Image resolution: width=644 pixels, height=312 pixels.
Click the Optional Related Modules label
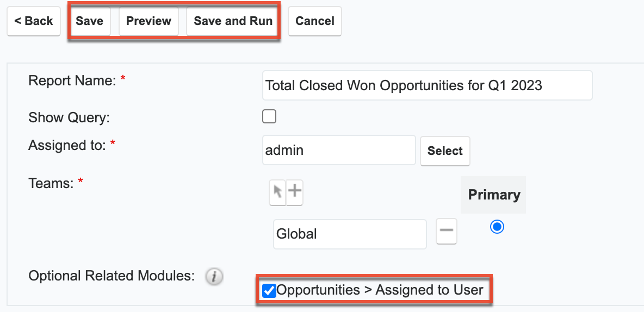point(111,276)
